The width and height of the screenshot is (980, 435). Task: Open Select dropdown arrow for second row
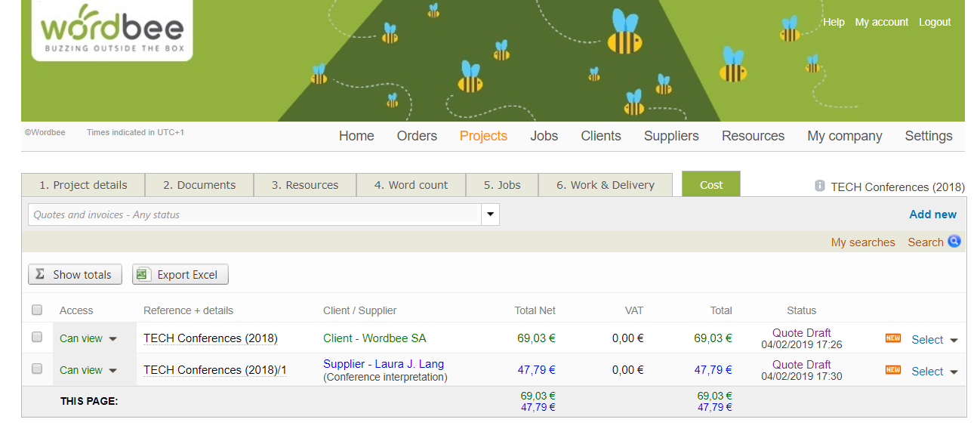(954, 372)
